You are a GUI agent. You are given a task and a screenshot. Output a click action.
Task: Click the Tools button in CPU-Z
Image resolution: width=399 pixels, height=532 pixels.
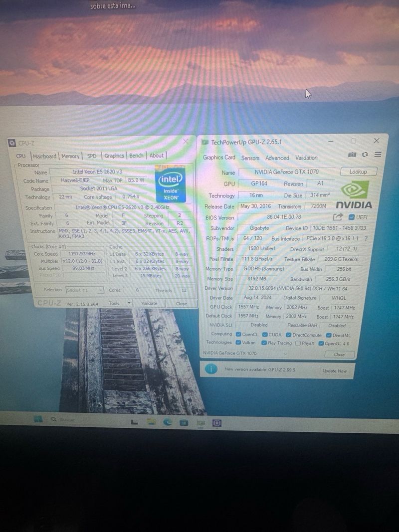click(114, 303)
